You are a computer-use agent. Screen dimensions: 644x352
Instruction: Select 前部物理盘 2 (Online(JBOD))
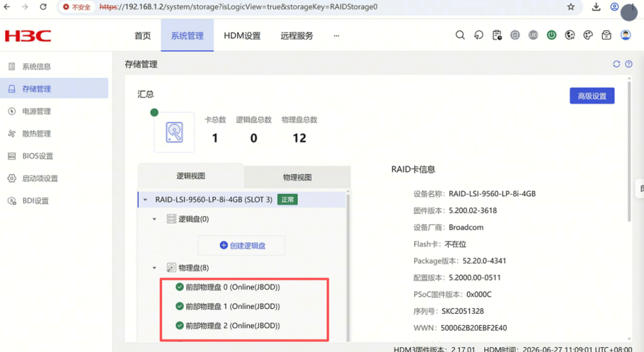[x=233, y=325]
